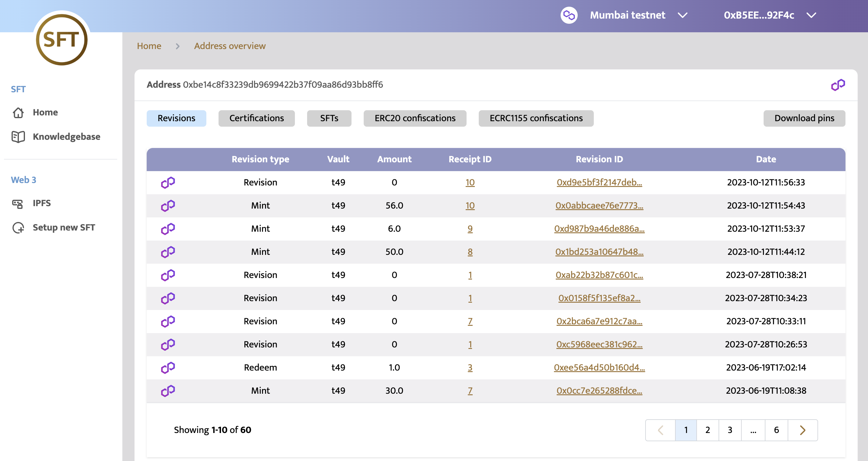The height and width of the screenshot is (461, 868).
Task: Click date 2023-06-19T17:02:14
Action: pyautogui.click(x=766, y=368)
